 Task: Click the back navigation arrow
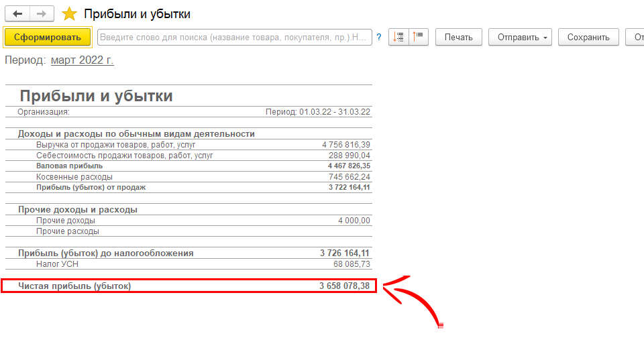pos(17,13)
